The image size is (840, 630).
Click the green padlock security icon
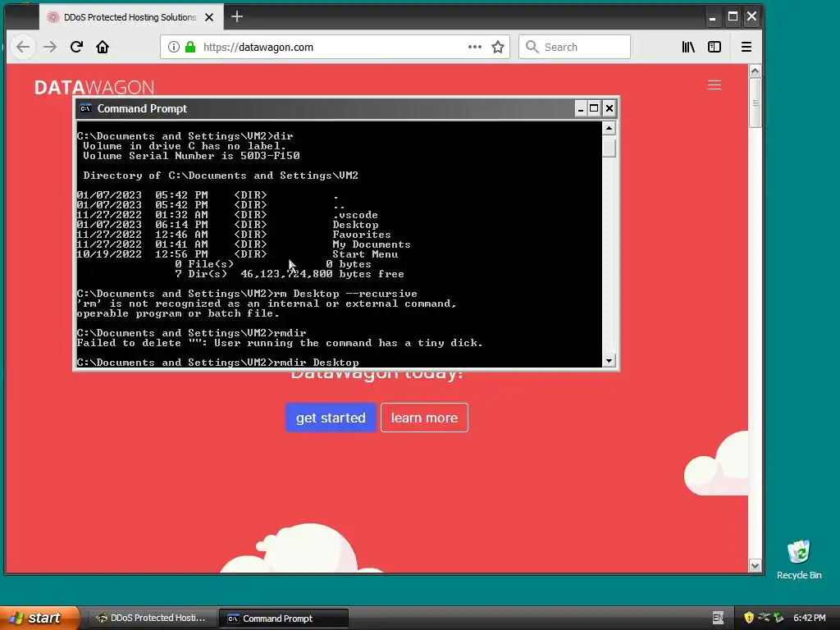click(x=190, y=47)
